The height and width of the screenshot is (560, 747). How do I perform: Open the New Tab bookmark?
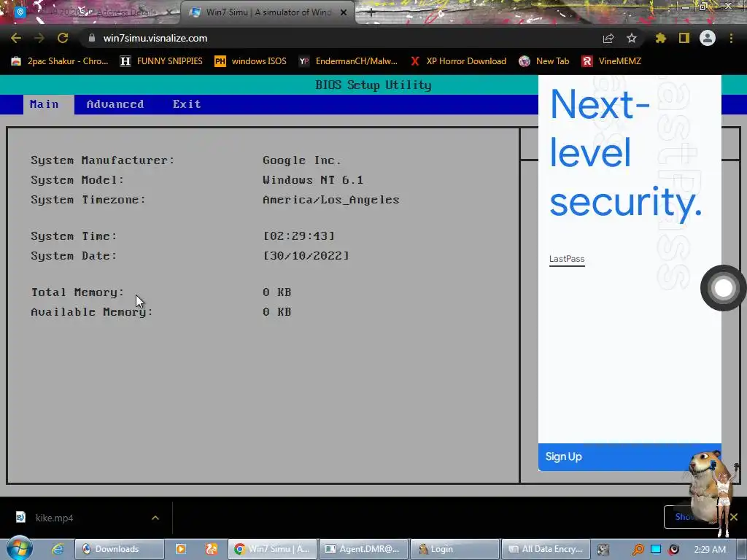(x=544, y=61)
